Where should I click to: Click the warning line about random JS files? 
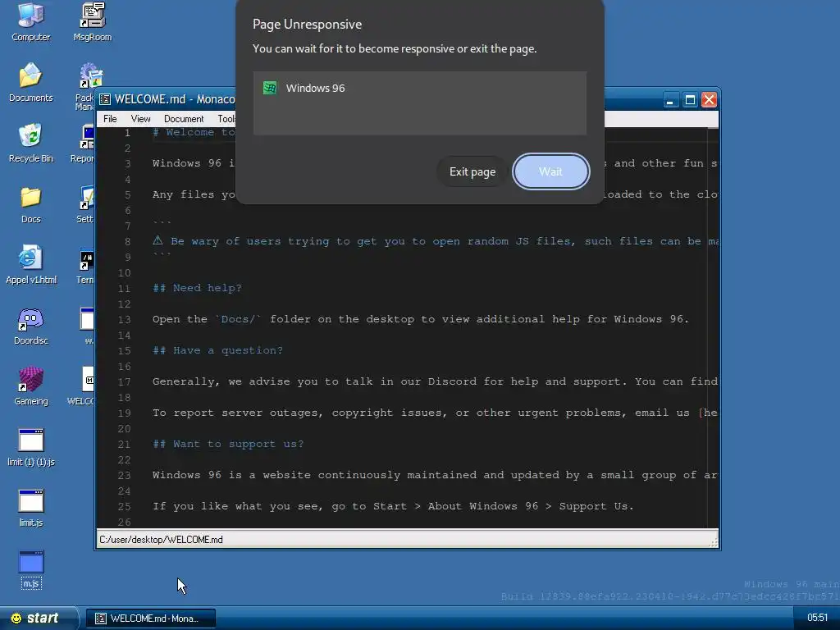(x=435, y=241)
